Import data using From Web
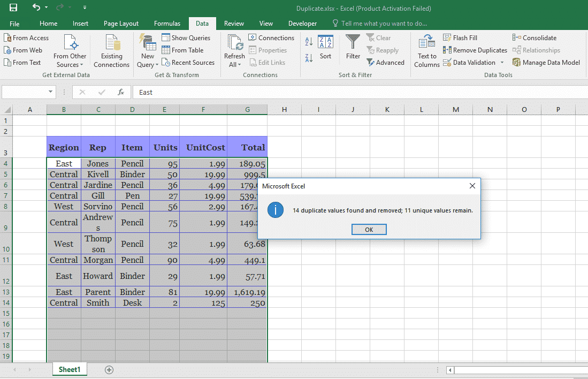Viewport: 588px width, 379px height. 24,50
